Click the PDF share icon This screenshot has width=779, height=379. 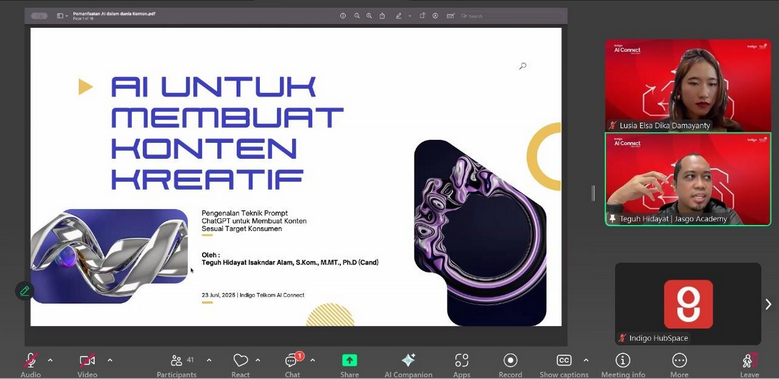click(382, 16)
